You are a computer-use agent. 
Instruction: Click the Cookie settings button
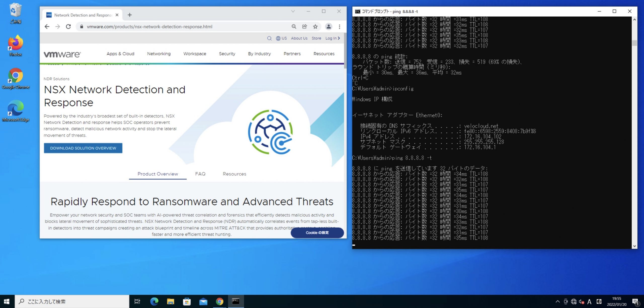point(317,233)
